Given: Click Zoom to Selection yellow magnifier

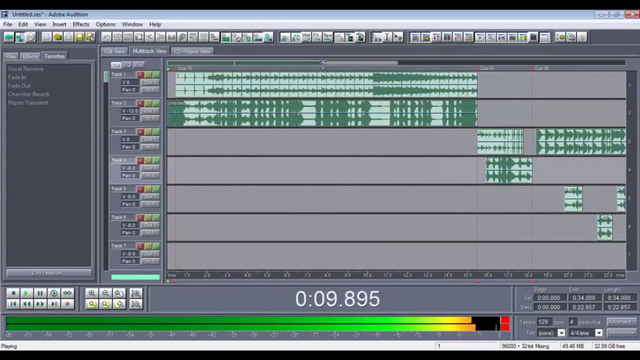Looking at the screenshot, I should 92,304.
